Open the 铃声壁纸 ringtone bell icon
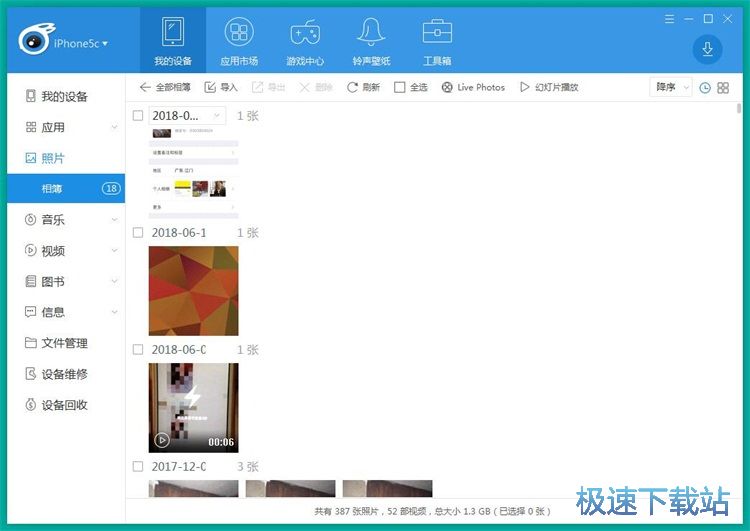The width and height of the screenshot is (750, 531). click(x=371, y=33)
